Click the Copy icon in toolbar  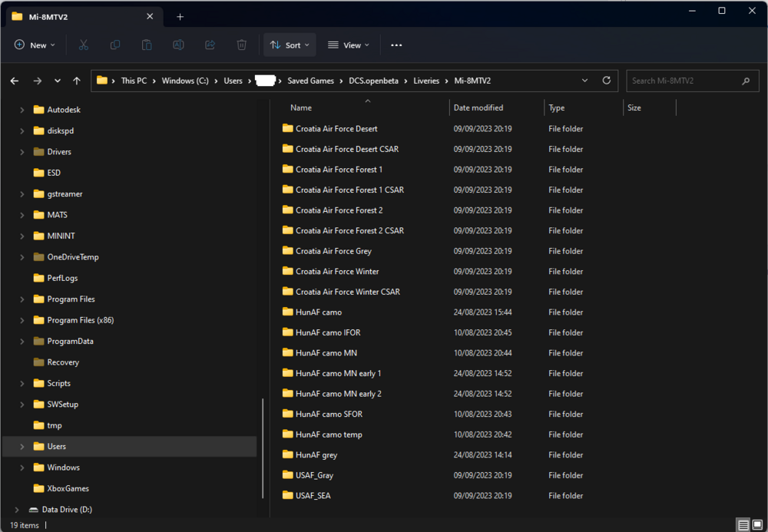tap(115, 45)
